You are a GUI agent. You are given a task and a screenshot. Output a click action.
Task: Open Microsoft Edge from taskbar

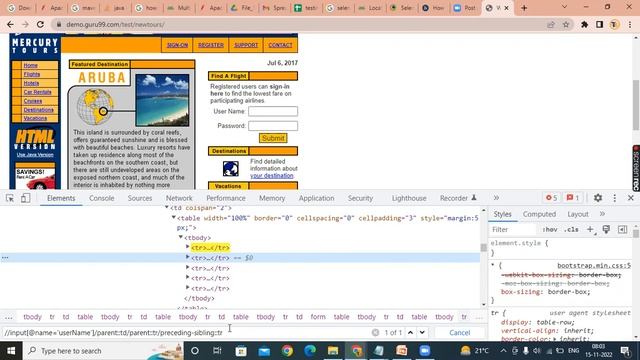coord(310,351)
